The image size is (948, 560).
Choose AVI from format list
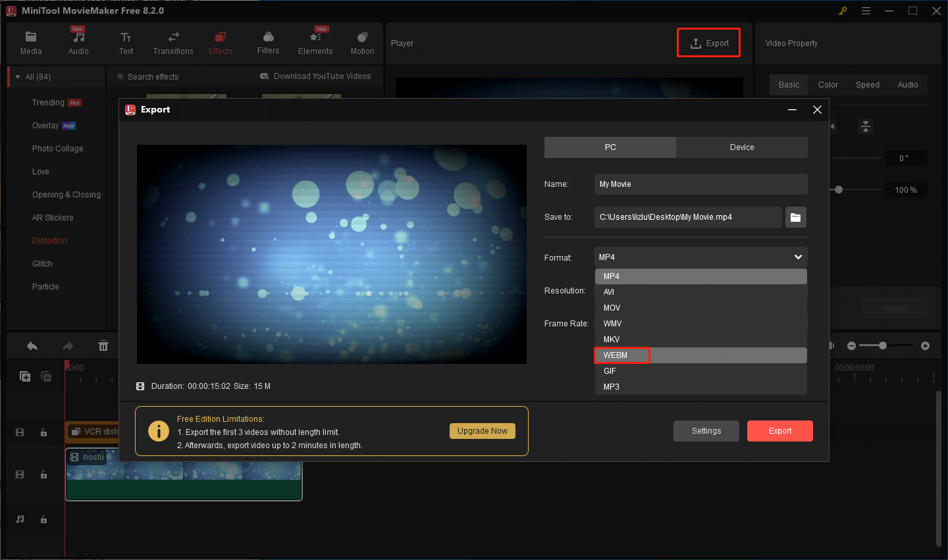pyautogui.click(x=700, y=292)
